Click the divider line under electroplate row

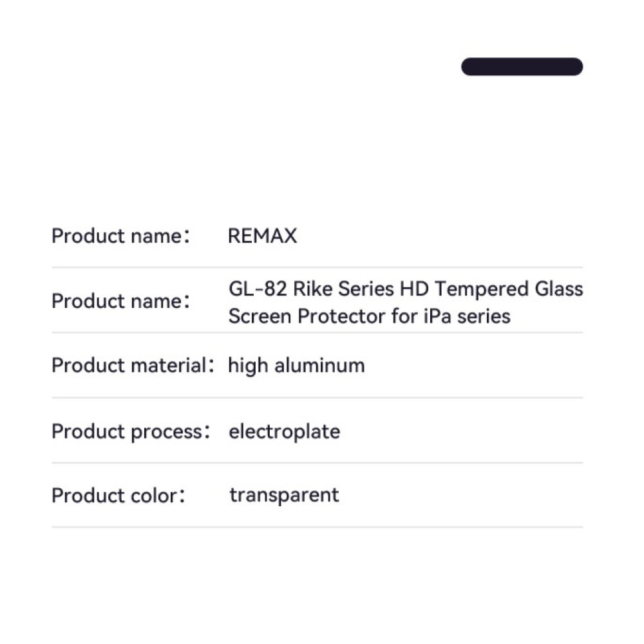[x=317, y=462]
